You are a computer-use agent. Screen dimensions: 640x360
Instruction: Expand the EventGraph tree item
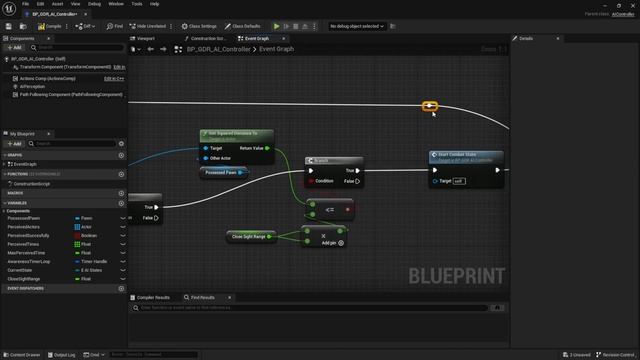click(x=4, y=164)
